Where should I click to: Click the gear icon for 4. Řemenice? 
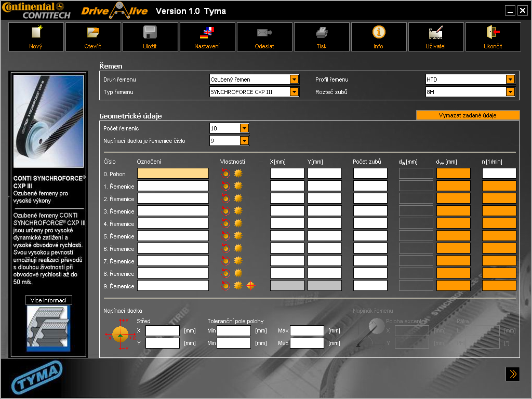click(x=238, y=223)
